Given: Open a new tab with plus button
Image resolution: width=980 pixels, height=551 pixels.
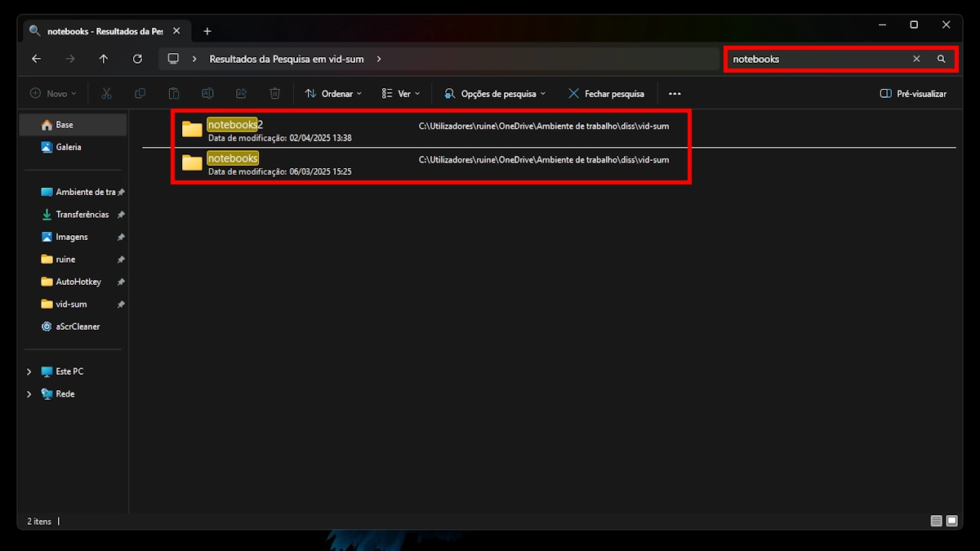Looking at the screenshot, I should point(207,31).
